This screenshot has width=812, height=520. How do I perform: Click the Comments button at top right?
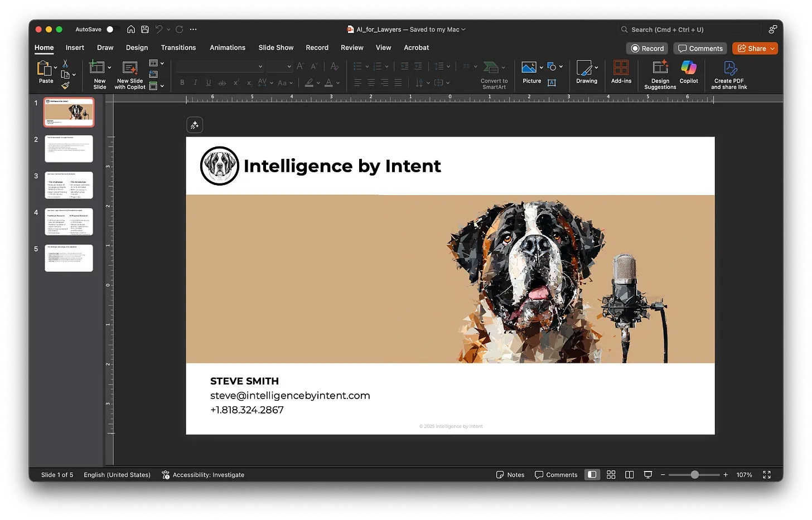tap(700, 48)
